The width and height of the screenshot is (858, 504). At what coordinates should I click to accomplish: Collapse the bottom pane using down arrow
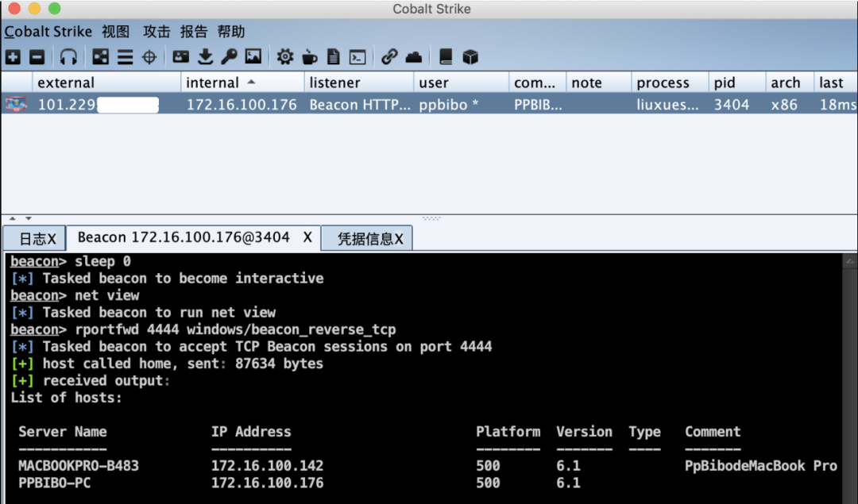[28, 218]
